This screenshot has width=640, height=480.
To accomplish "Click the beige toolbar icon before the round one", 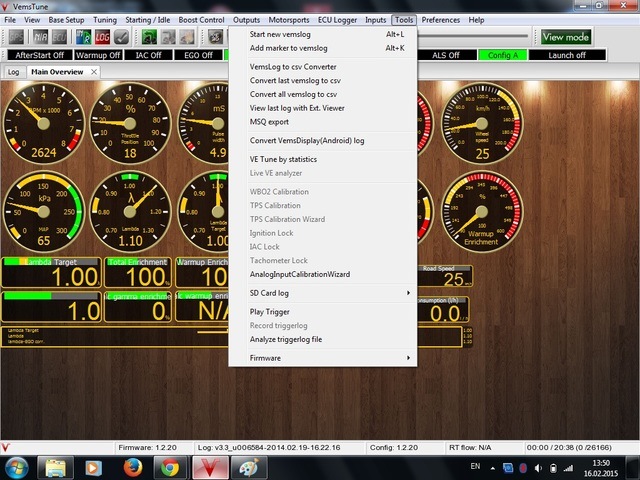I will tap(187, 37).
